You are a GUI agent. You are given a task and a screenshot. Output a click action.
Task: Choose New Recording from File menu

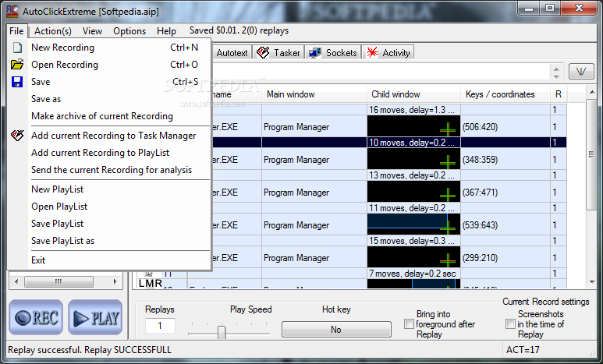point(109,48)
